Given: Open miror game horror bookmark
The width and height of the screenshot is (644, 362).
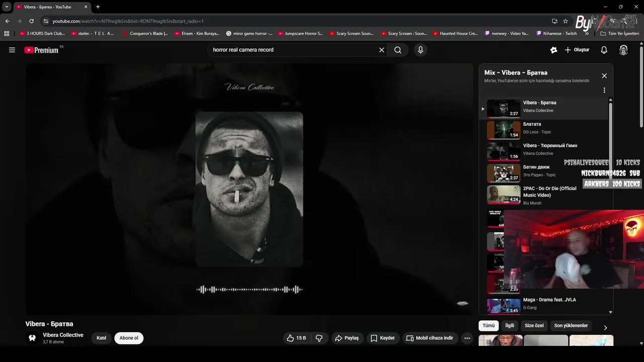Looking at the screenshot, I should tap(249, 34).
